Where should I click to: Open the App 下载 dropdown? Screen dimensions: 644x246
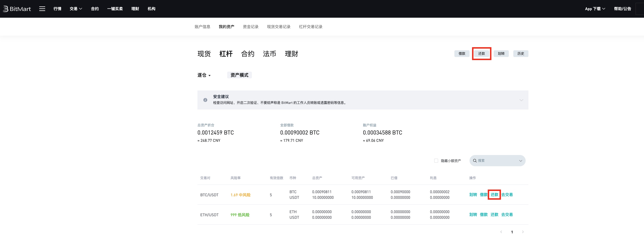tap(595, 9)
